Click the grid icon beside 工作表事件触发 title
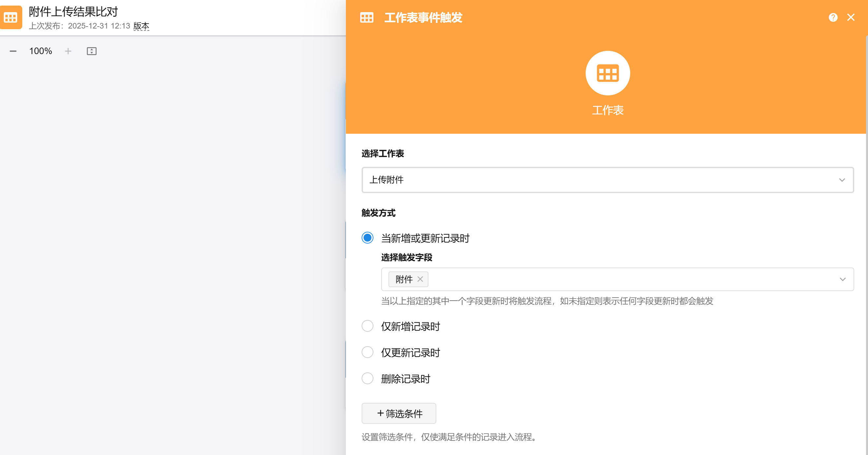 click(x=367, y=18)
